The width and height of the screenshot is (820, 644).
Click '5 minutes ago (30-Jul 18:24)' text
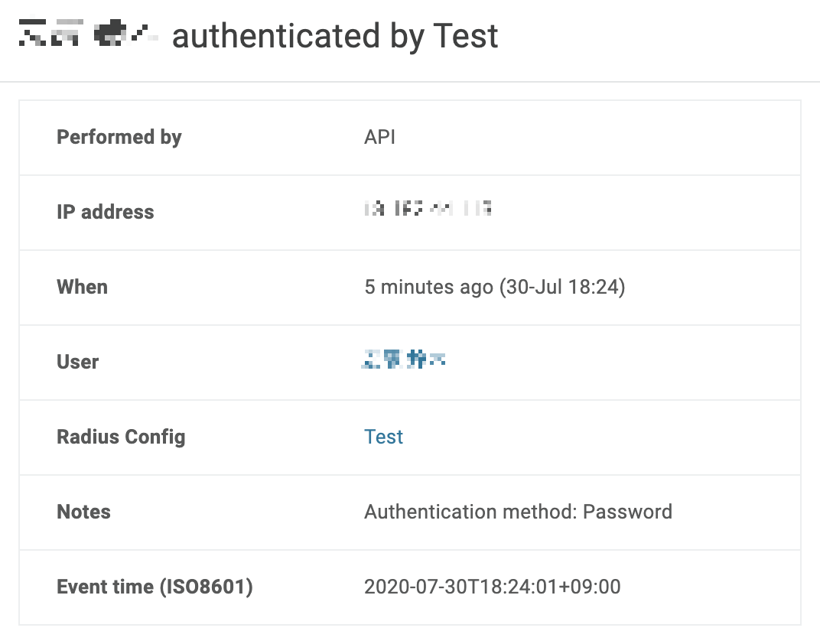[x=494, y=287]
